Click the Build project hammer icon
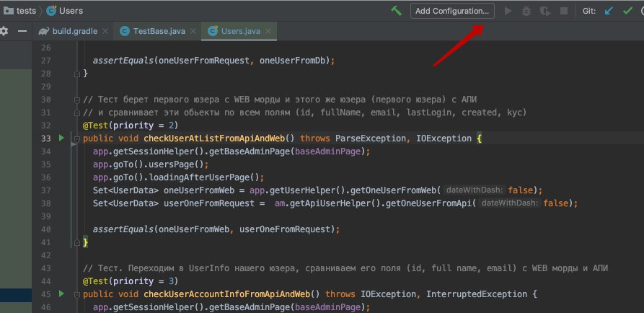This screenshot has height=313, width=644. pos(397,11)
